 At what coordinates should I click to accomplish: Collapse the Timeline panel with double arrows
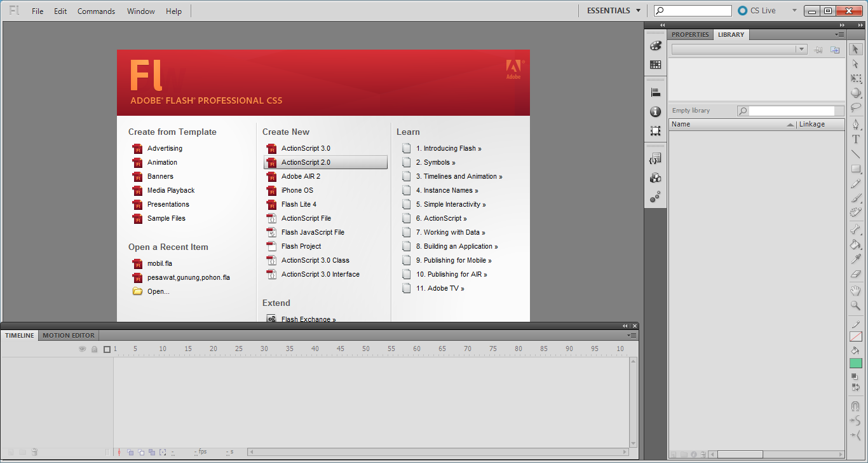(625, 326)
